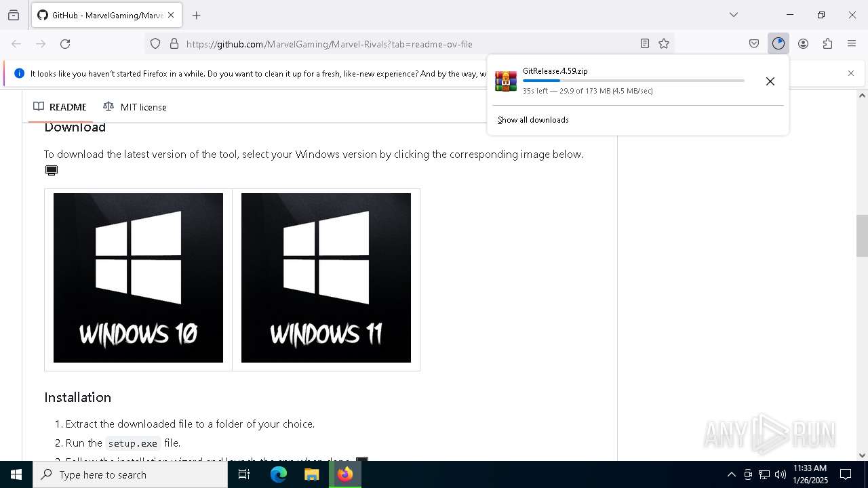Open the taskbar clock and date
The height and width of the screenshot is (488, 868).
point(810,474)
